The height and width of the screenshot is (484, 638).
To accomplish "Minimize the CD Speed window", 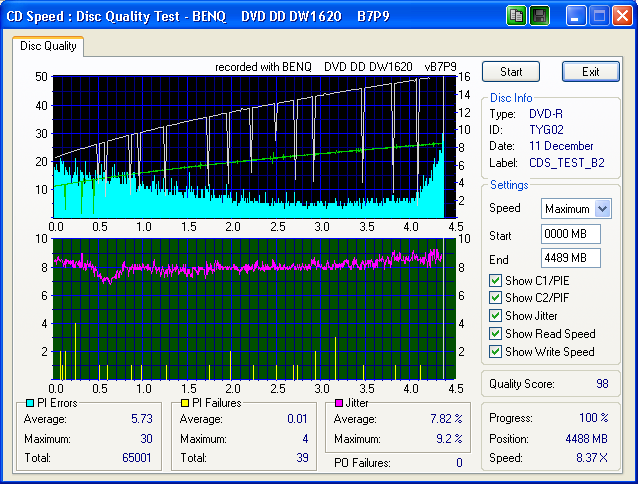I will 576,16.
